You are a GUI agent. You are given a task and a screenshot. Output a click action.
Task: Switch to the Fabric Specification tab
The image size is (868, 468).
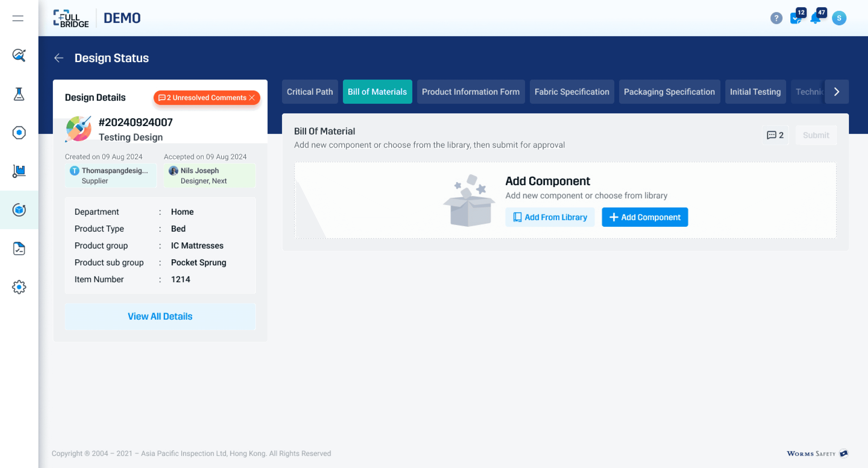click(571, 92)
